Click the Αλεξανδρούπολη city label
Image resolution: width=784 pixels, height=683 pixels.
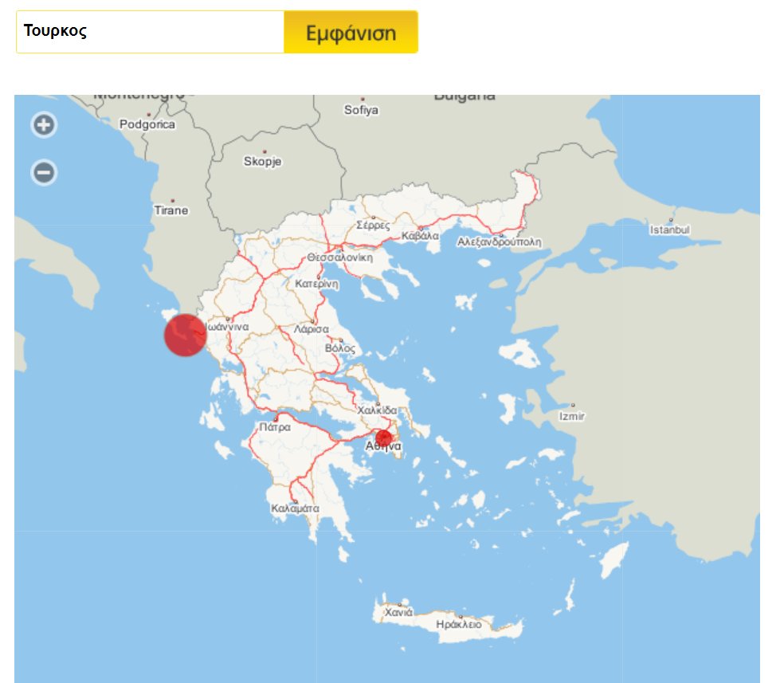(x=499, y=242)
